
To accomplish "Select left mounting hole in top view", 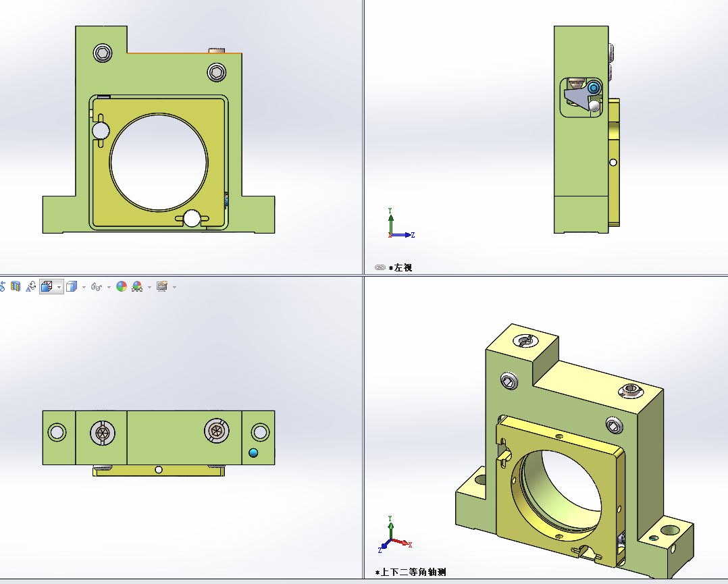I will click(57, 432).
